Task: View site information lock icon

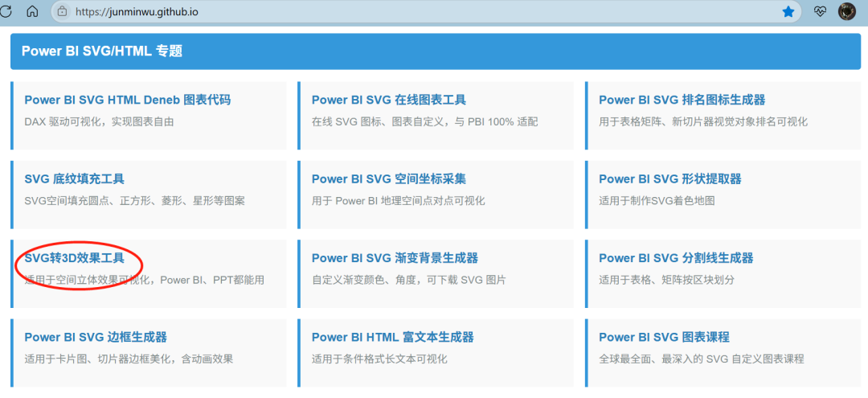Action: click(63, 11)
